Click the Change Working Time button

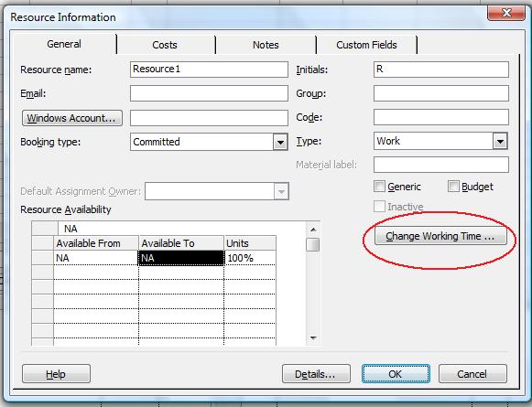click(x=440, y=236)
